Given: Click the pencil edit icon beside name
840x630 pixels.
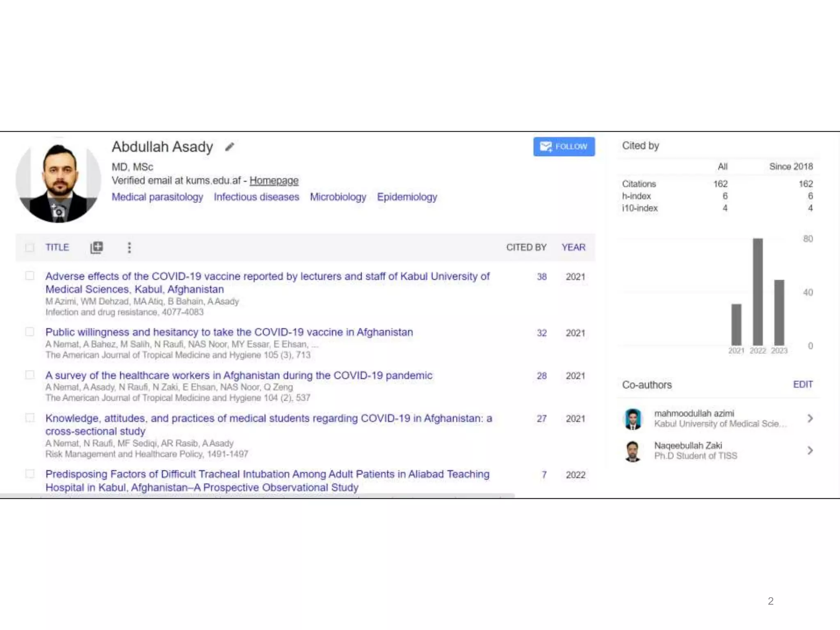Looking at the screenshot, I should pos(230,147).
